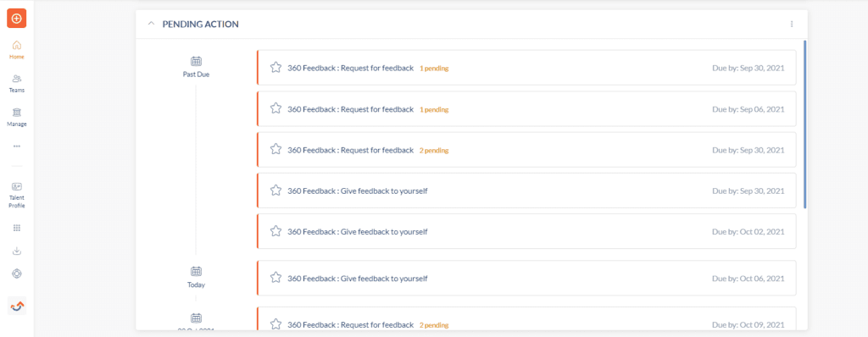Click the download icon in sidebar

coord(17,251)
